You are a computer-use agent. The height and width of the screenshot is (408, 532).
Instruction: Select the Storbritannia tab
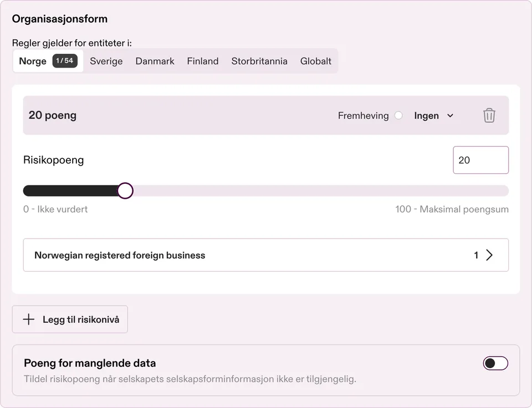click(259, 61)
